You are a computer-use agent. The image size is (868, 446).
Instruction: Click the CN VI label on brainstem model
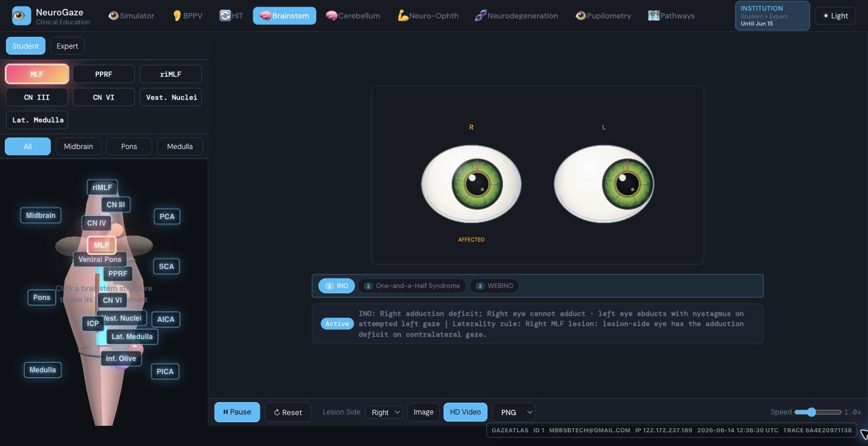(112, 301)
